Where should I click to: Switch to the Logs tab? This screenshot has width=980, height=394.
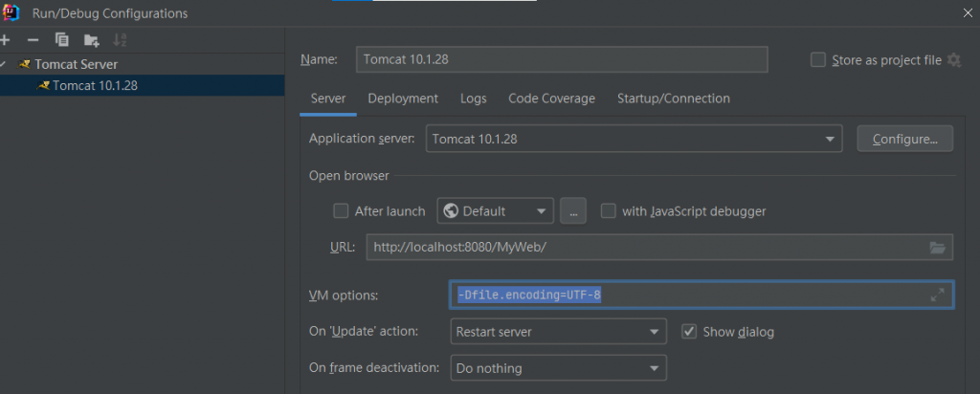tap(473, 98)
